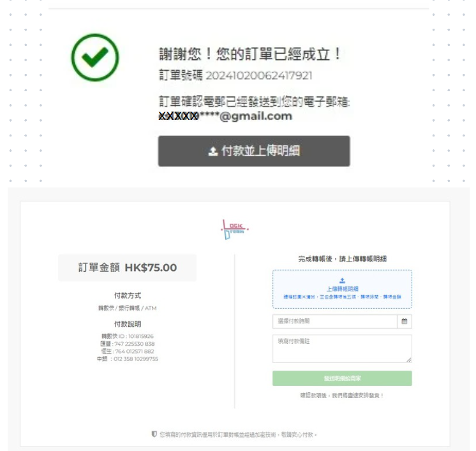Click the 上傳轉帳明細 dashed upload area
This screenshot has width=476, height=451.
click(x=342, y=289)
